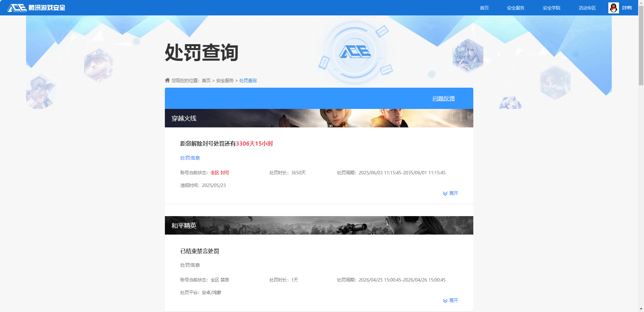Click the 处罚时长 1天 text

coord(284,280)
